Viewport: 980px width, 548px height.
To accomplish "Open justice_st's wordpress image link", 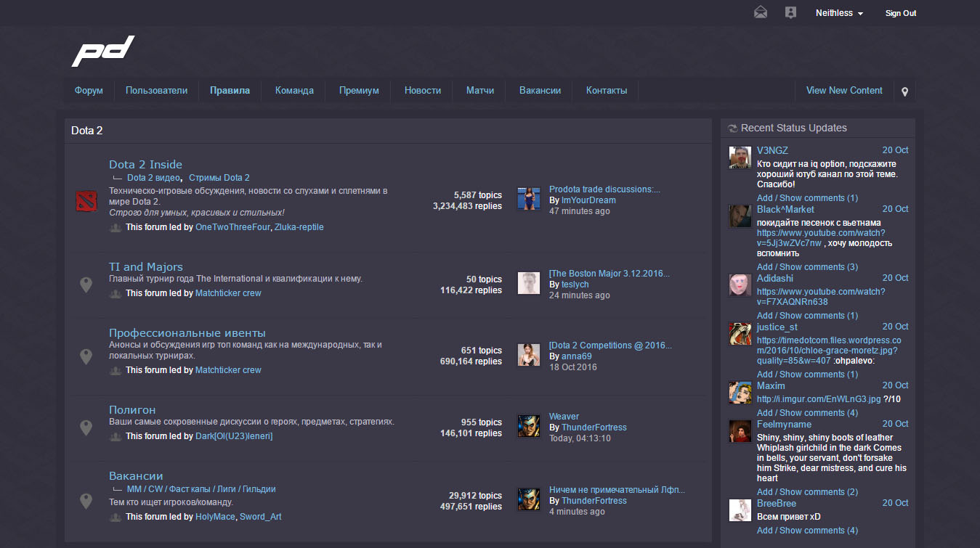I will click(829, 351).
